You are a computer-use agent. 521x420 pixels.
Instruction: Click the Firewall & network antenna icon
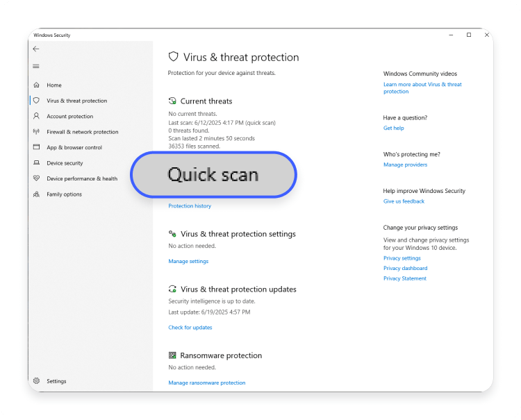click(37, 131)
